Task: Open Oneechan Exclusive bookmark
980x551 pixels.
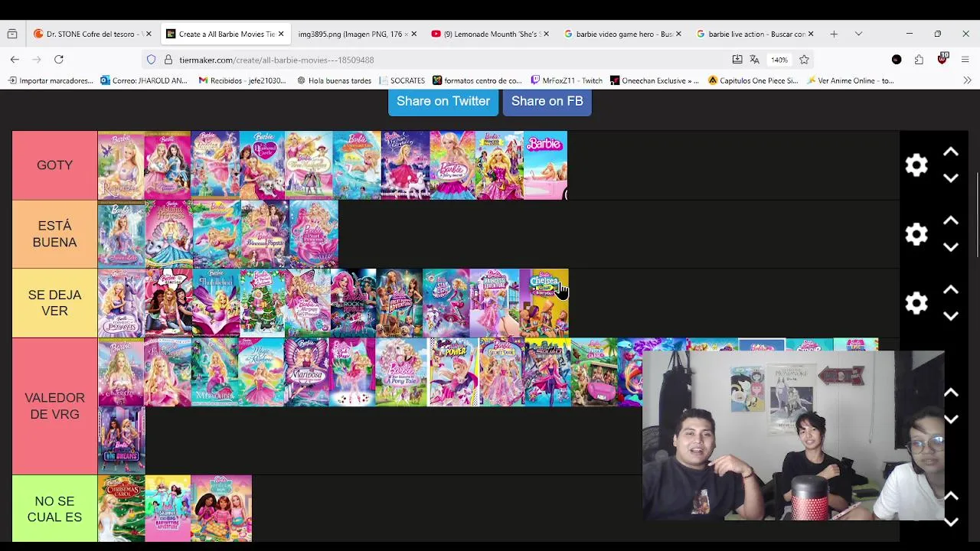Action: tap(655, 80)
